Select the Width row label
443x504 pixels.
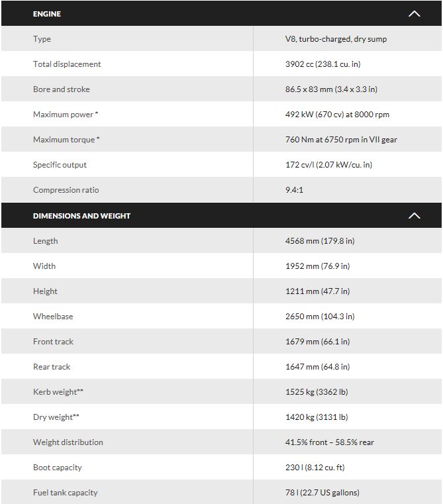(x=44, y=266)
